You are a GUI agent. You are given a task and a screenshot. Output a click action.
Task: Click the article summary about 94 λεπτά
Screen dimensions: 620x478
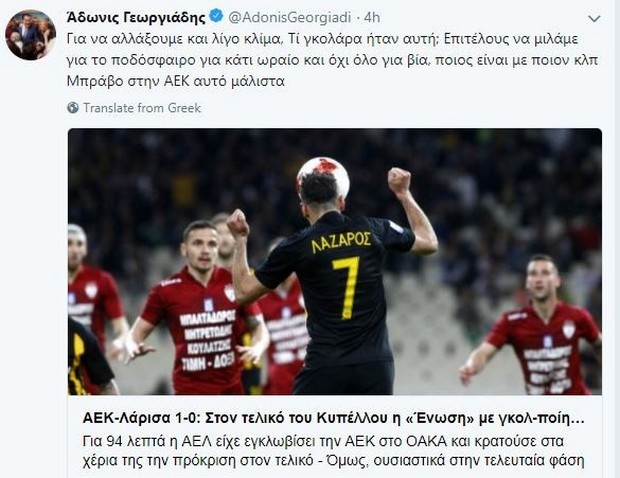(x=333, y=451)
